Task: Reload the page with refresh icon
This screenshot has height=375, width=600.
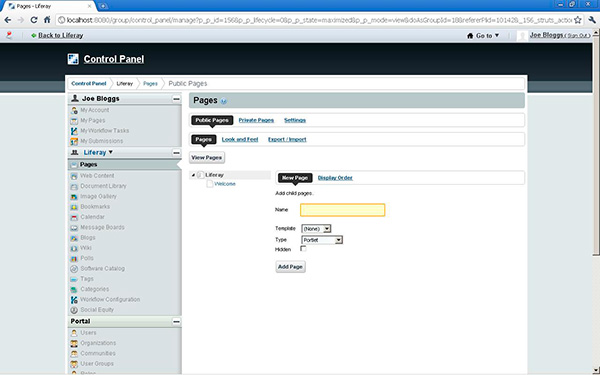Action: click(x=34, y=20)
